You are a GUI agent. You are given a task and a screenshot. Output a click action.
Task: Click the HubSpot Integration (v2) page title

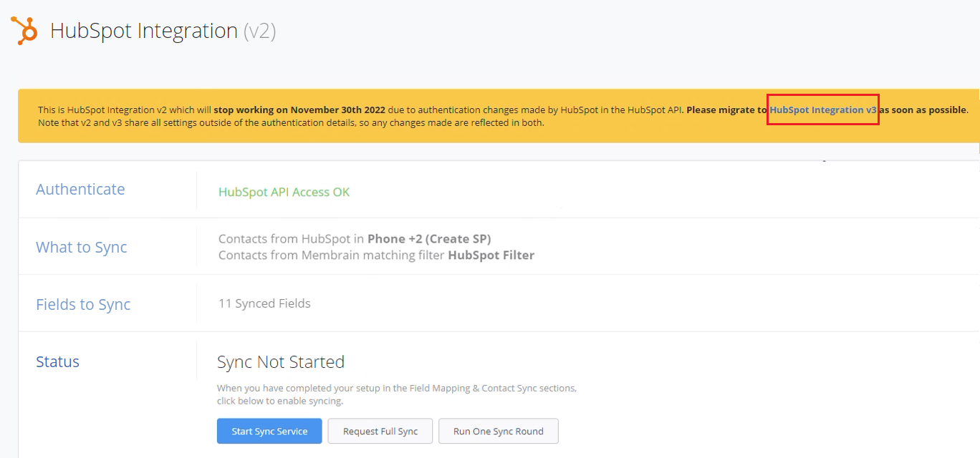coord(163,31)
